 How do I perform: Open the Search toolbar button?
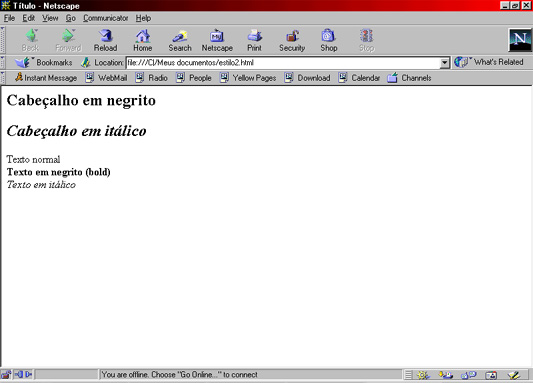[x=180, y=40]
